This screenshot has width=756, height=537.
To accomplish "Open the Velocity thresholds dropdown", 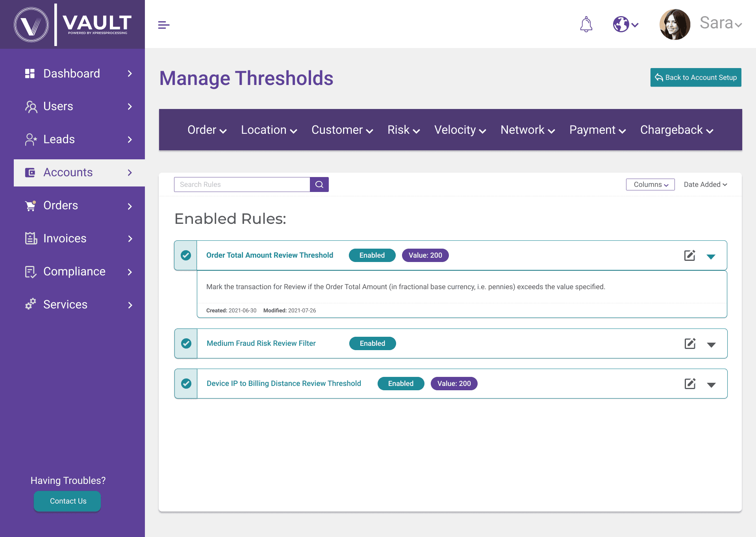I will click(x=460, y=130).
